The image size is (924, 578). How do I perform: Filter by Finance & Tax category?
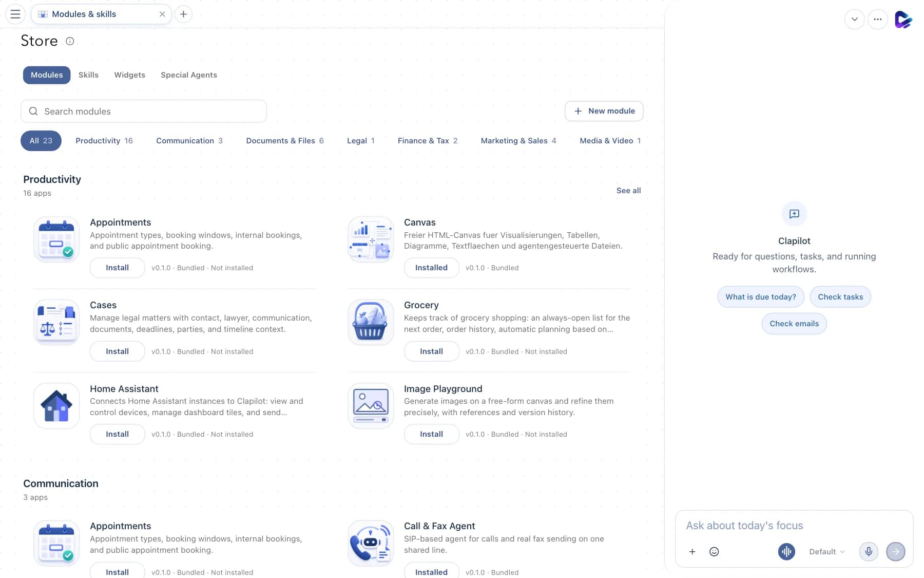(428, 141)
